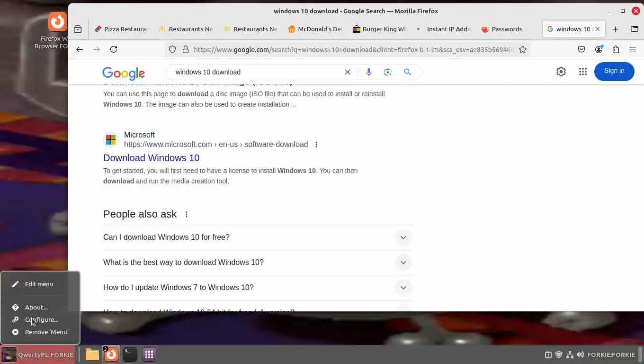Click the Google 'Sign in' button
The height and width of the screenshot is (364, 644).
click(614, 71)
